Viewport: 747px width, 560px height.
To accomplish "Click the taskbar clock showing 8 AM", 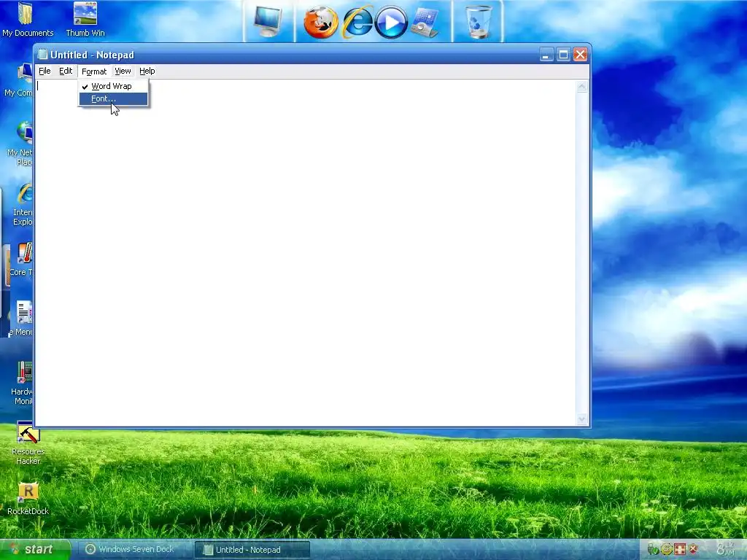I will 725,550.
